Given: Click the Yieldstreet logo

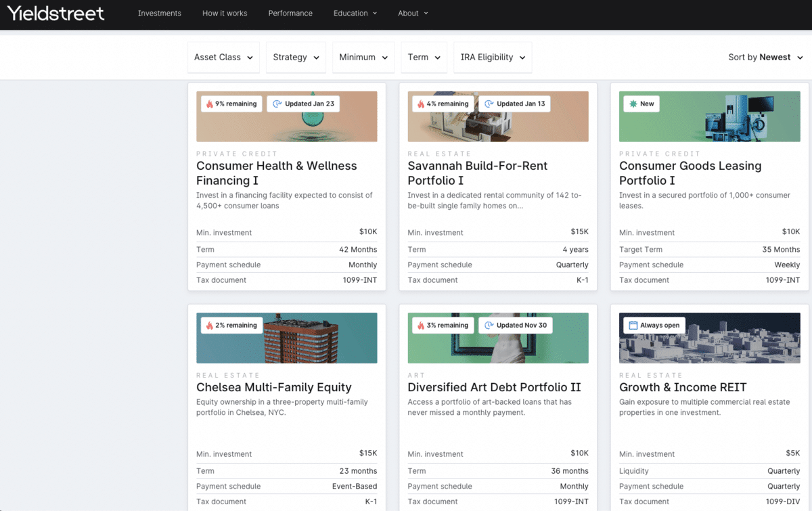Looking at the screenshot, I should click(x=55, y=14).
